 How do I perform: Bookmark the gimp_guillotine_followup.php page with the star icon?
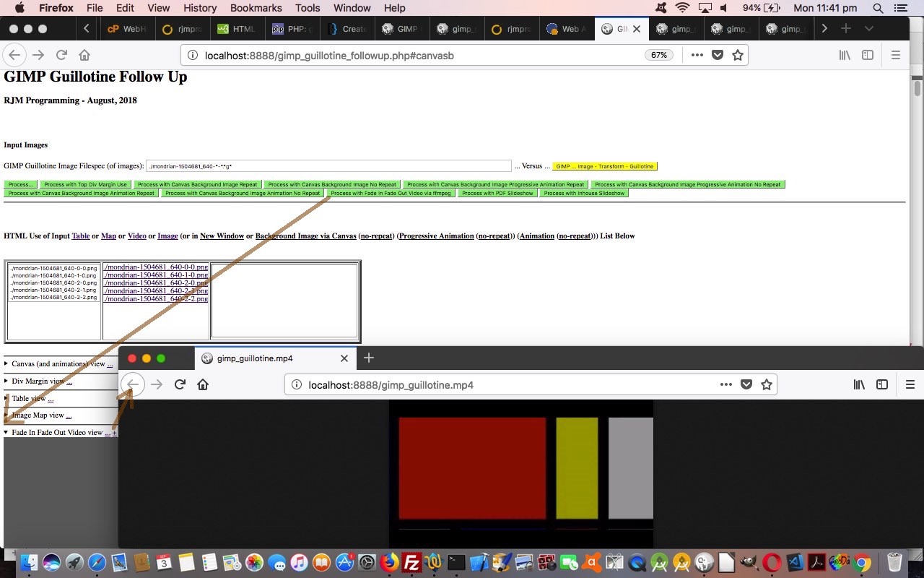(x=738, y=55)
